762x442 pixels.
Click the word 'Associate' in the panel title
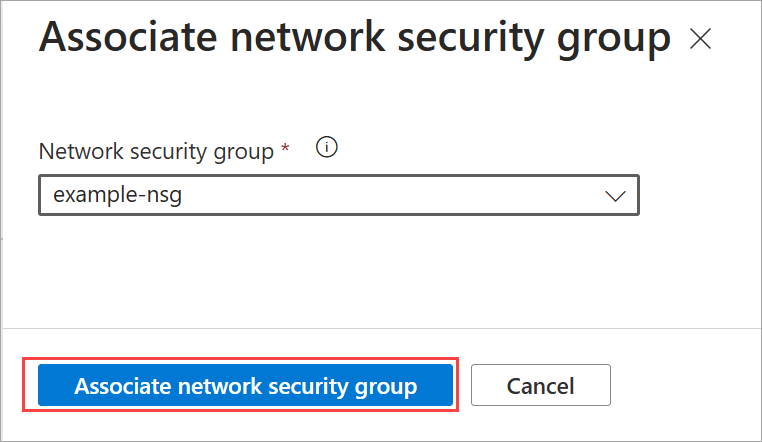coord(128,37)
